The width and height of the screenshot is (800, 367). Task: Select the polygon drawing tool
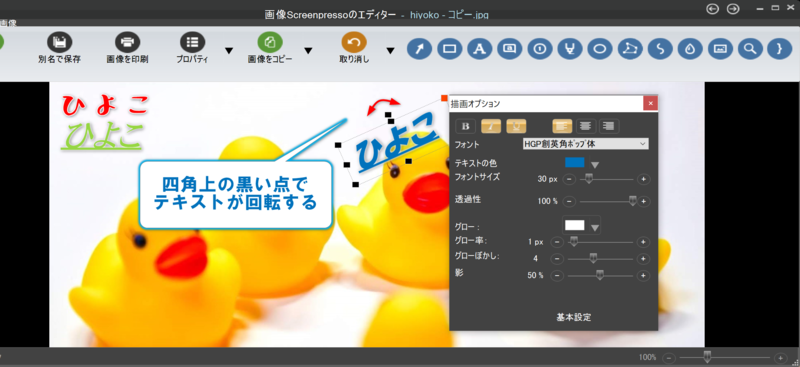[x=630, y=49]
